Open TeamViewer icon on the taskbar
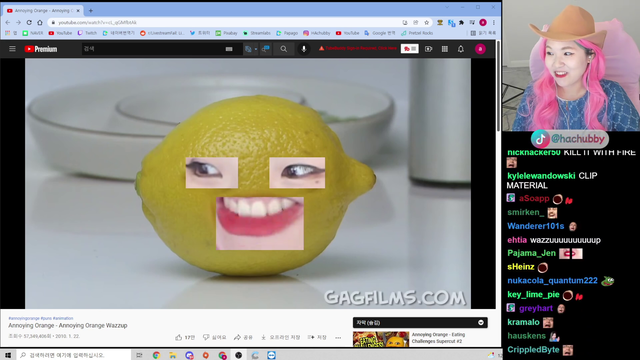The width and height of the screenshot is (640, 360). click(271, 355)
